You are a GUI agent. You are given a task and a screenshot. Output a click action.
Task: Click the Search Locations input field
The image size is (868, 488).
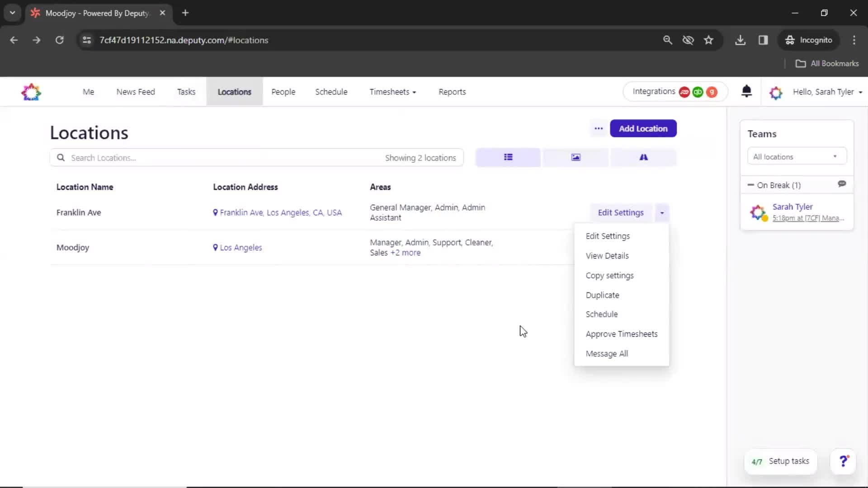(x=256, y=157)
